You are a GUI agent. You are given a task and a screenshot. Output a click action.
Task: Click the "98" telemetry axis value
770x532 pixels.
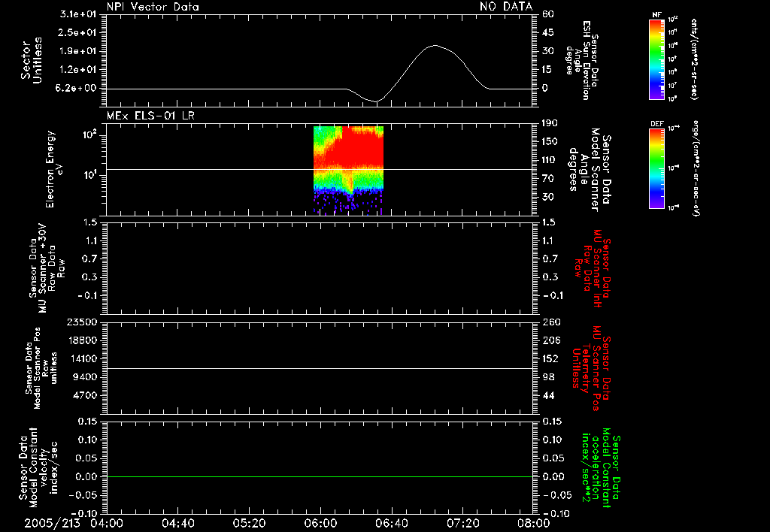click(x=548, y=377)
